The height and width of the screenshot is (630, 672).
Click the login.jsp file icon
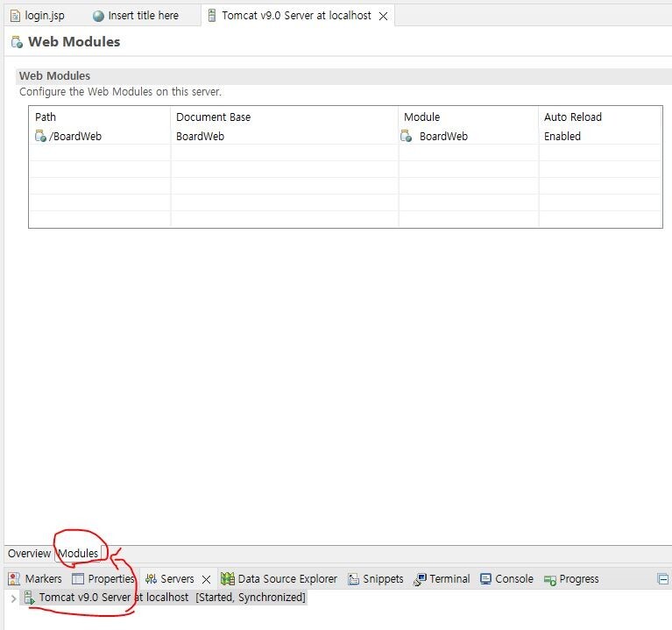16,16
